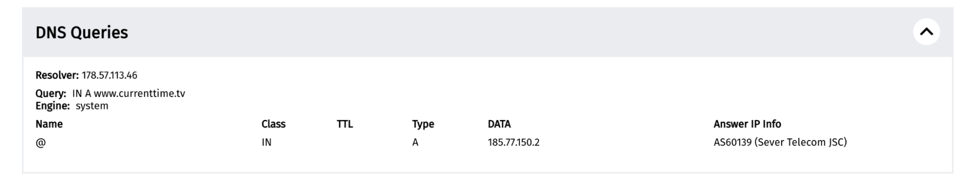Click the Resolver label
The width and height of the screenshot is (980, 185).
57,75
